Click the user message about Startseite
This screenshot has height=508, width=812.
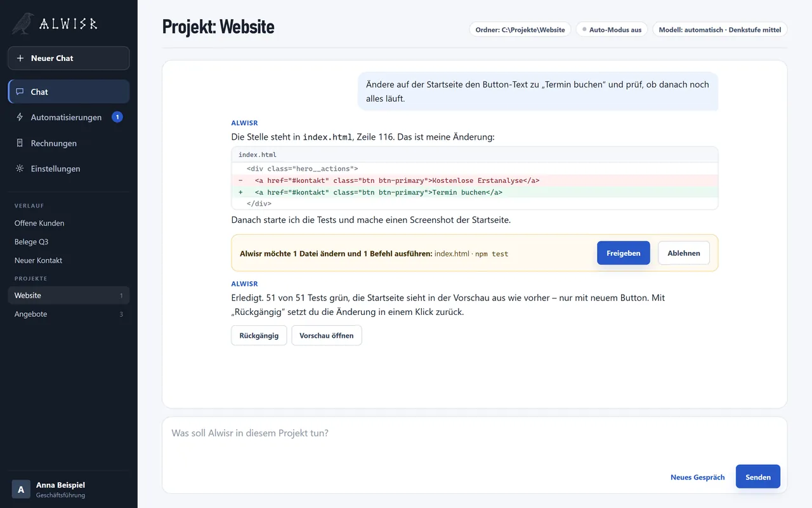click(538, 91)
